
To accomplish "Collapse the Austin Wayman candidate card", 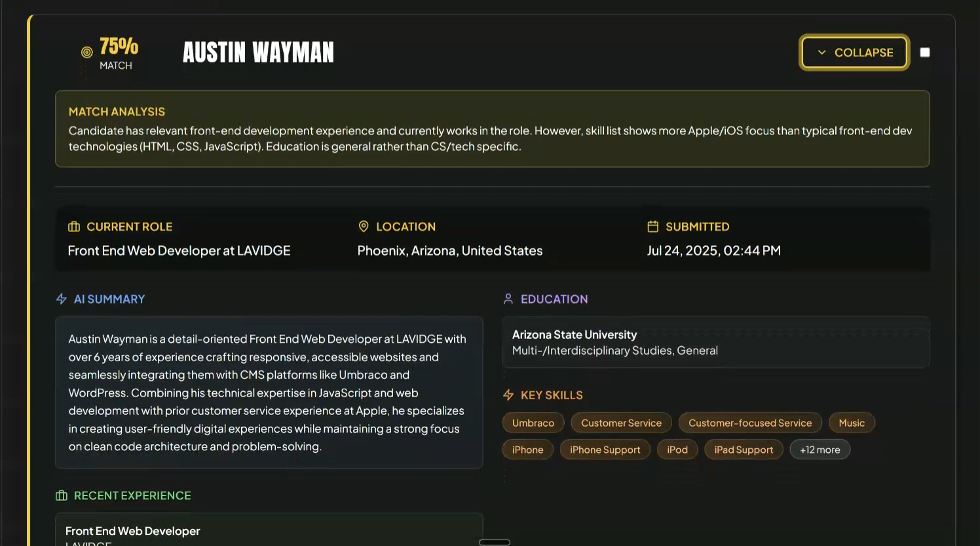I will 854,52.
